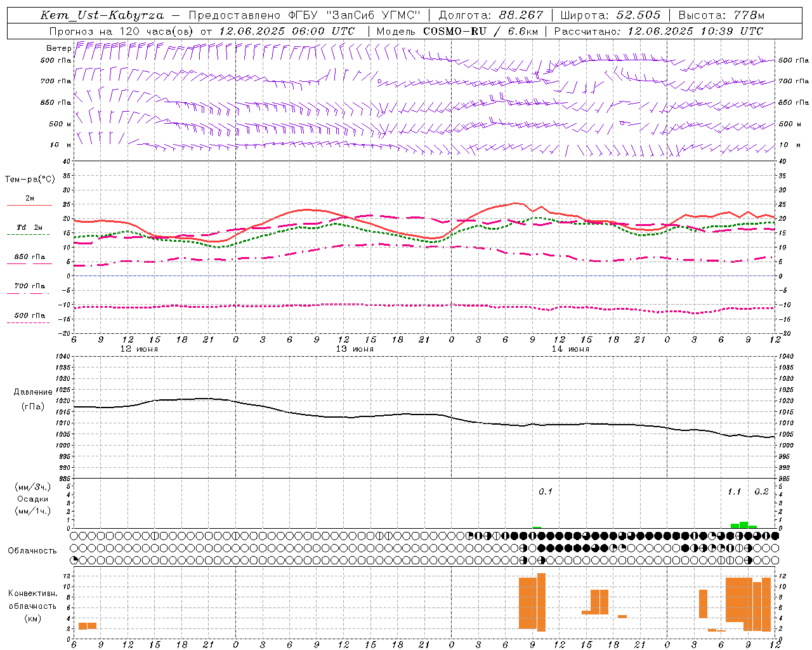This screenshot has height=650, width=812.
Task: Click the Осадки precipitation label
Action: tap(33, 499)
